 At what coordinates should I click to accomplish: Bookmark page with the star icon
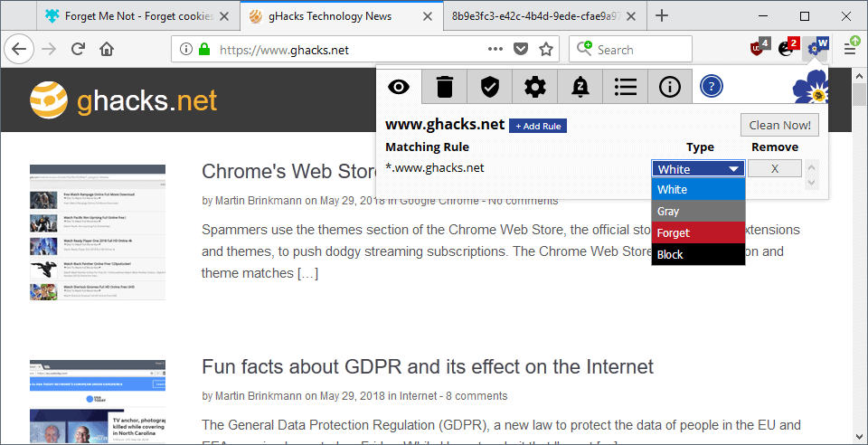[546, 50]
